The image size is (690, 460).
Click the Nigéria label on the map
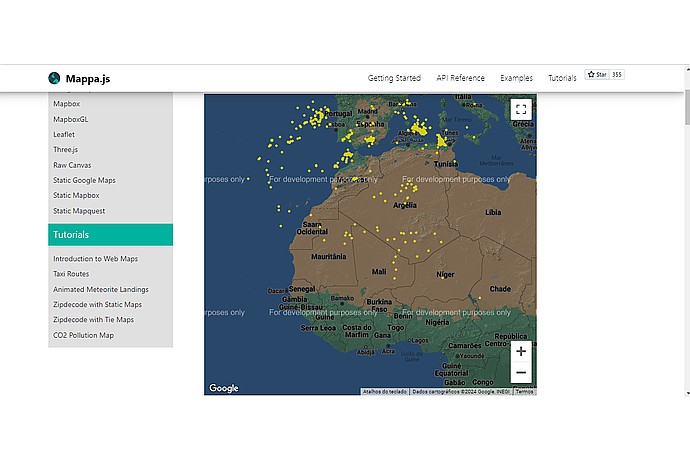pos(437,322)
